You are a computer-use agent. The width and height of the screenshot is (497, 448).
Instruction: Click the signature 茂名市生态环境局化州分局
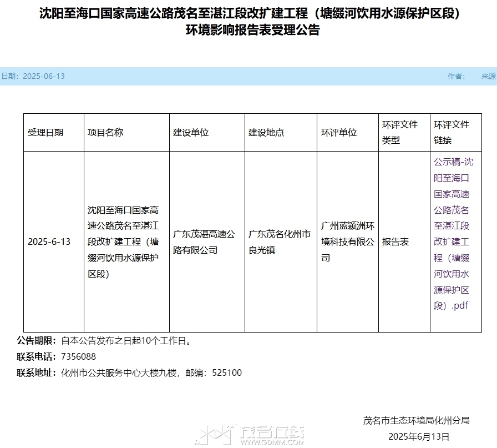416,420
